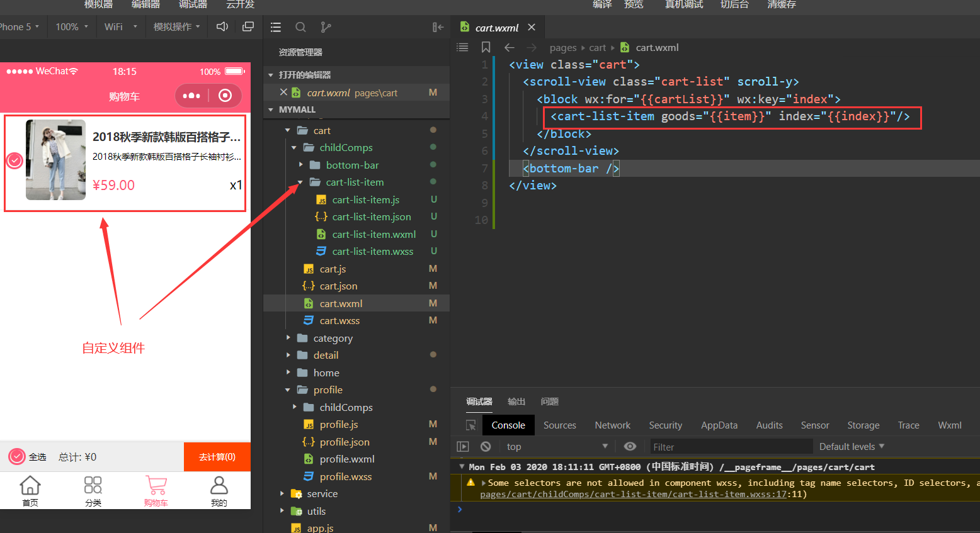Switch to the Network tab
This screenshot has width=980, height=533.
click(x=613, y=425)
